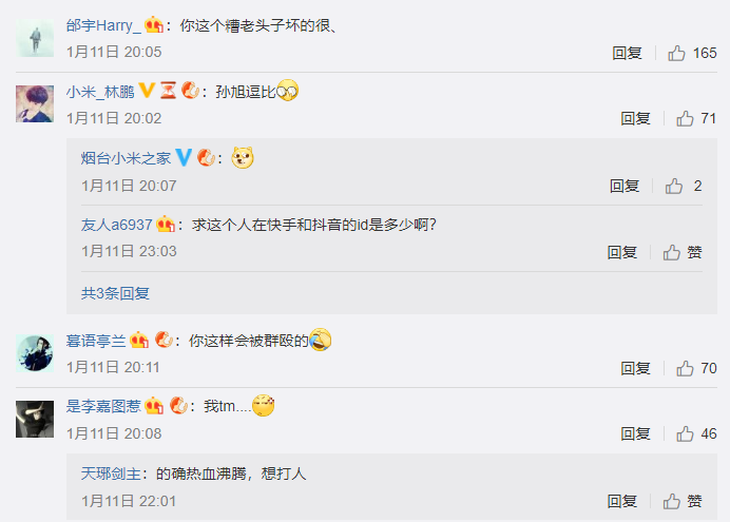Like 友人a6937's reply with 赞 thumbs-up

[x=672, y=252]
